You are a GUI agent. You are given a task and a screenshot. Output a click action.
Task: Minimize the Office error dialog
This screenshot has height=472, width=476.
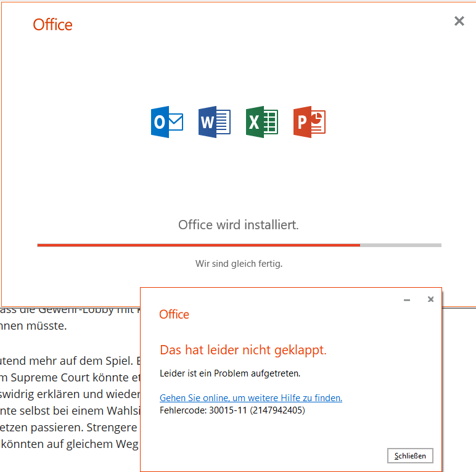tap(407, 300)
